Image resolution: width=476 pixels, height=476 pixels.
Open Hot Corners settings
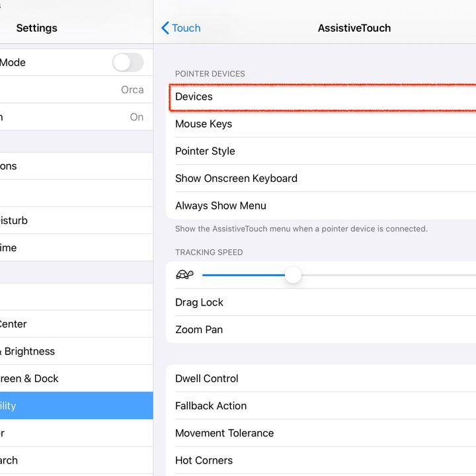click(x=321, y=461)
